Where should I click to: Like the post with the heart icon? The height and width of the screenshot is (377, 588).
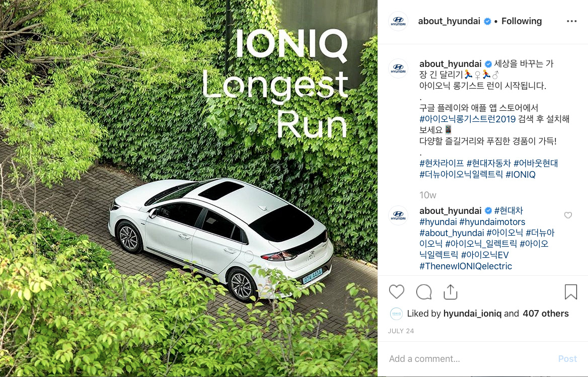point(396,291)
